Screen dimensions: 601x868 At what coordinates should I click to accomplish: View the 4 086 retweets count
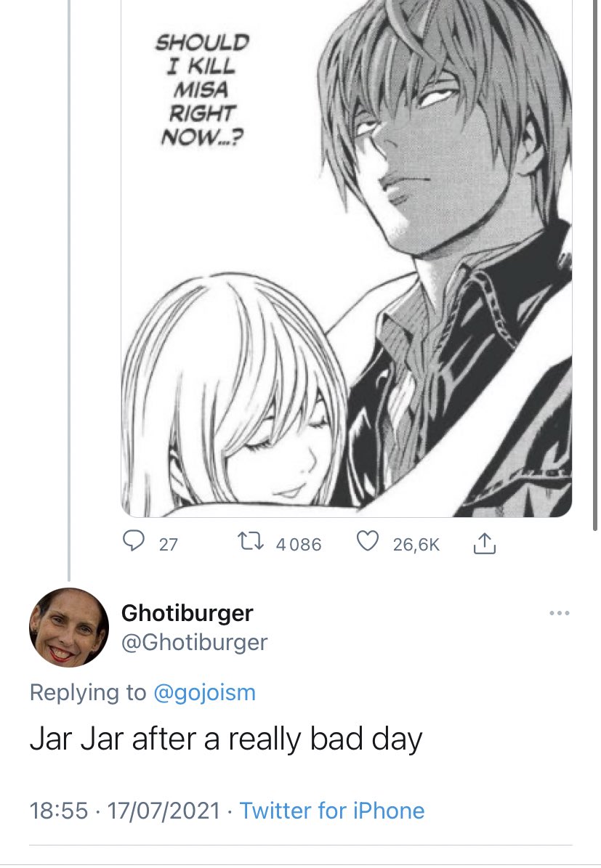(x=298, y=544)
